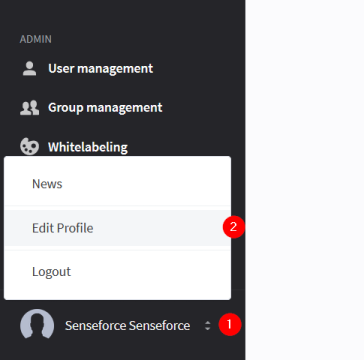Click the User management person icon

coord(29,68)
